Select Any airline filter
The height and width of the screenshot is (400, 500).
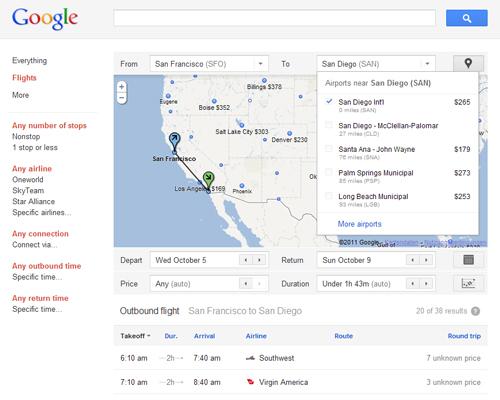(x=32, y=169)
